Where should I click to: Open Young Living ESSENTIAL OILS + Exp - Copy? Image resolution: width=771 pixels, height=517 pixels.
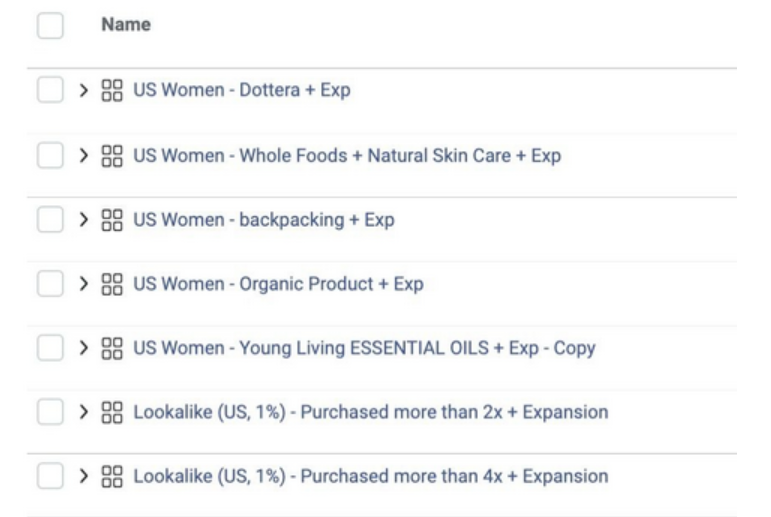[x=364, y=348]
